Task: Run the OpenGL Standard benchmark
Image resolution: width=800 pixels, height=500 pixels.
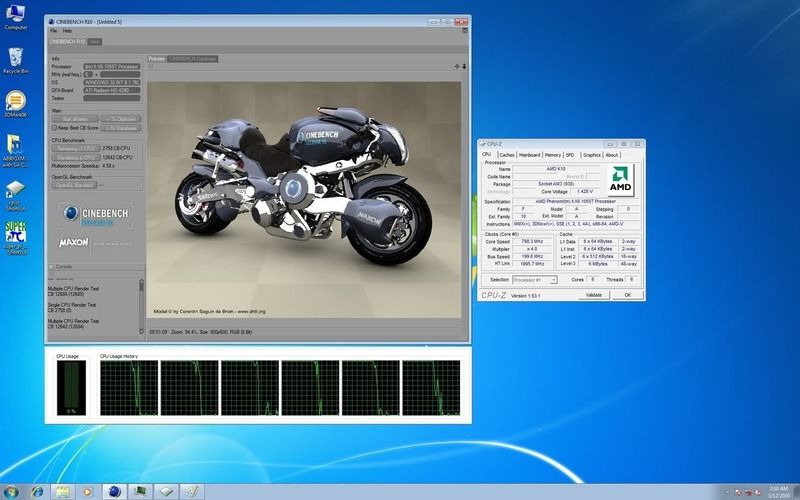Action: pyautogui.click(x=74, y=185)
